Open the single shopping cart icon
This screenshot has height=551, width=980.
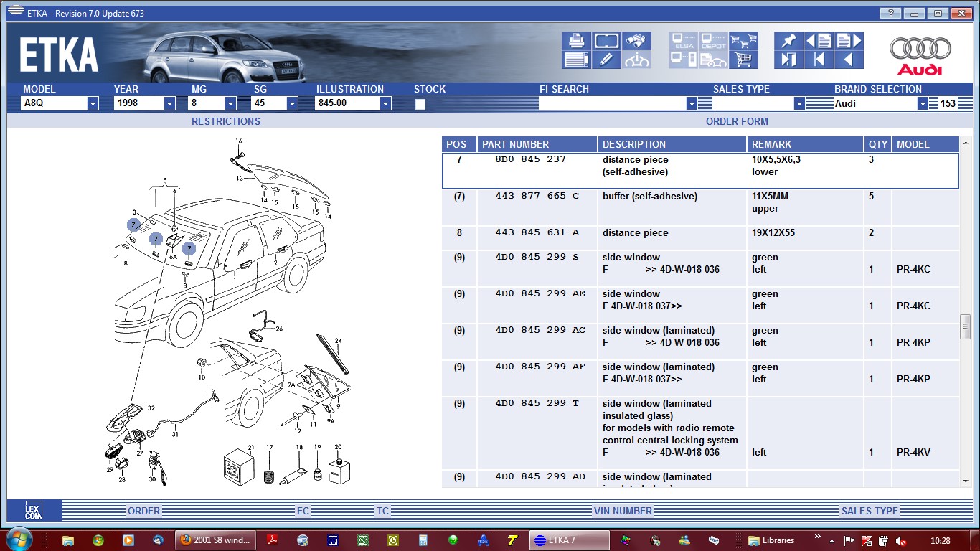[744, 60]
